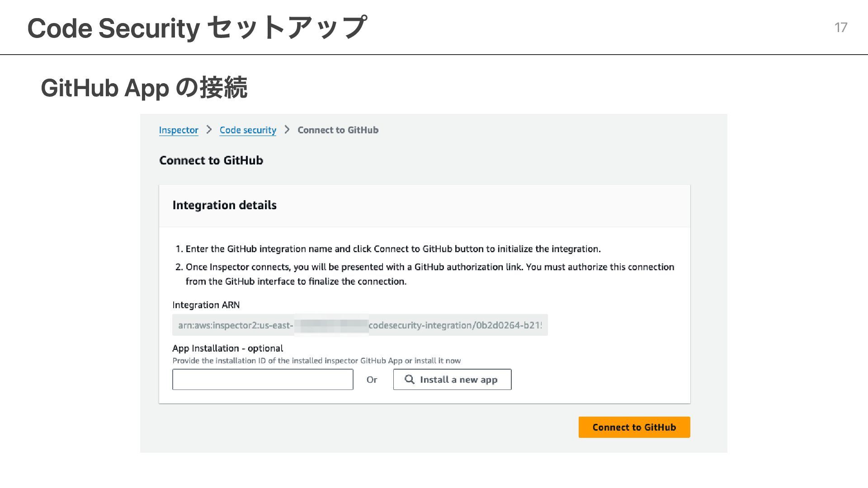This screenshot has width=868, height=488.
Task: Click instruction step 2 about authorization link
Action: point(425,274)
